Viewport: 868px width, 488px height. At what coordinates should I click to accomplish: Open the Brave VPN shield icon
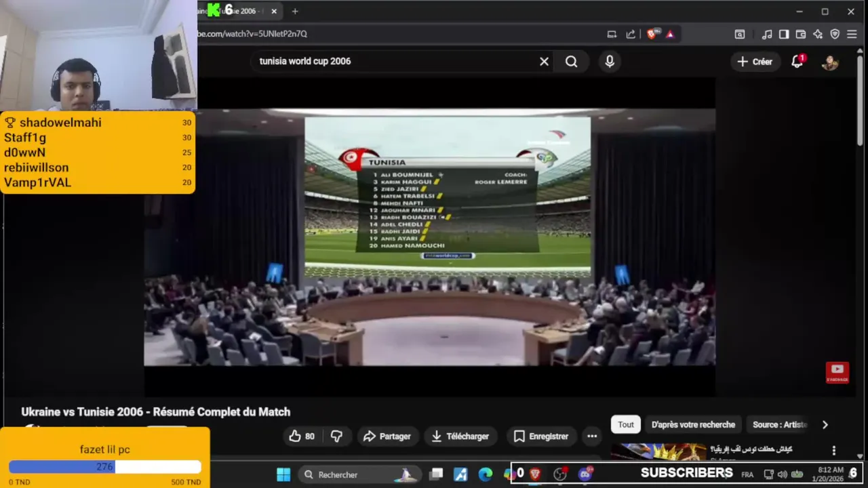point(835,34)
